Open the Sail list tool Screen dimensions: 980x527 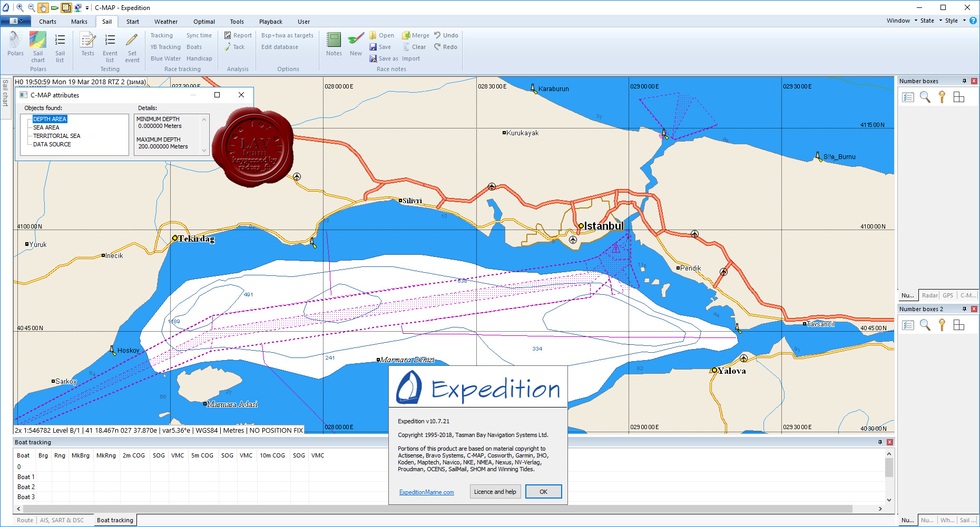[x=60, y=47]
